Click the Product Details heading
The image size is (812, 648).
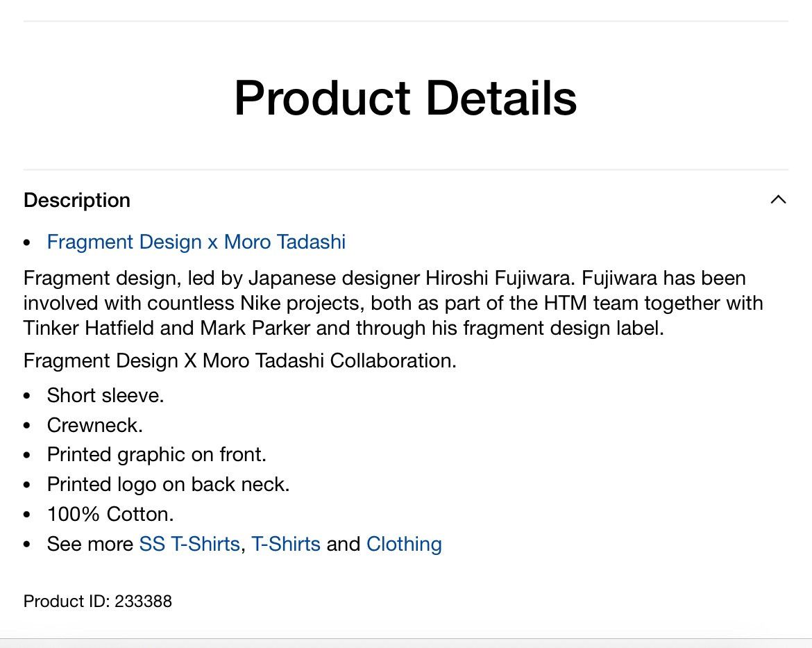click(x=405, y=98)
